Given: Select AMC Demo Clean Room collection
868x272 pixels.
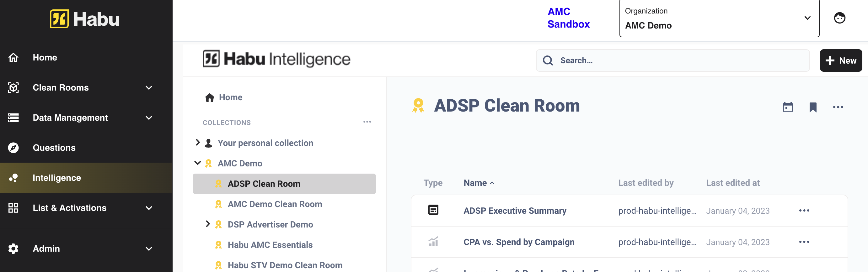Looking at the screenshot, I should click(275, 204).
